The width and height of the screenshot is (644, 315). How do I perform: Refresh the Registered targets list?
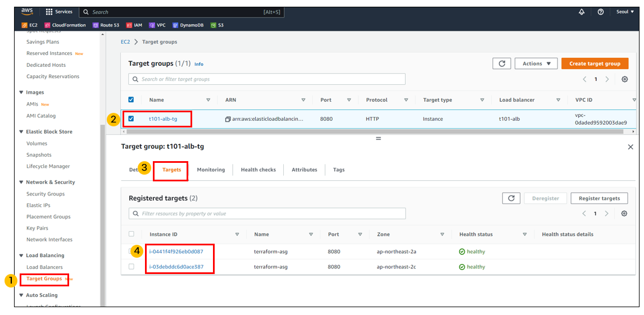click(x=511, y=198)
